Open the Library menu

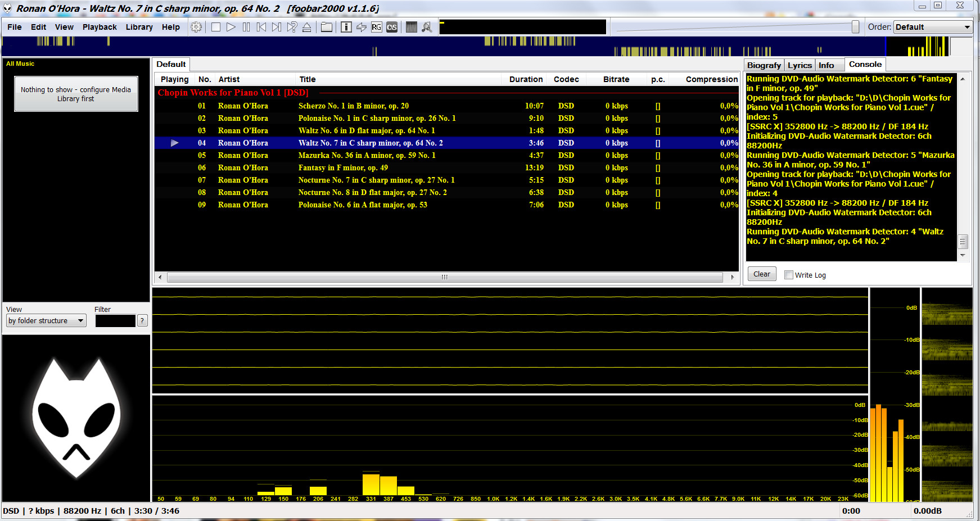(139, 27)
